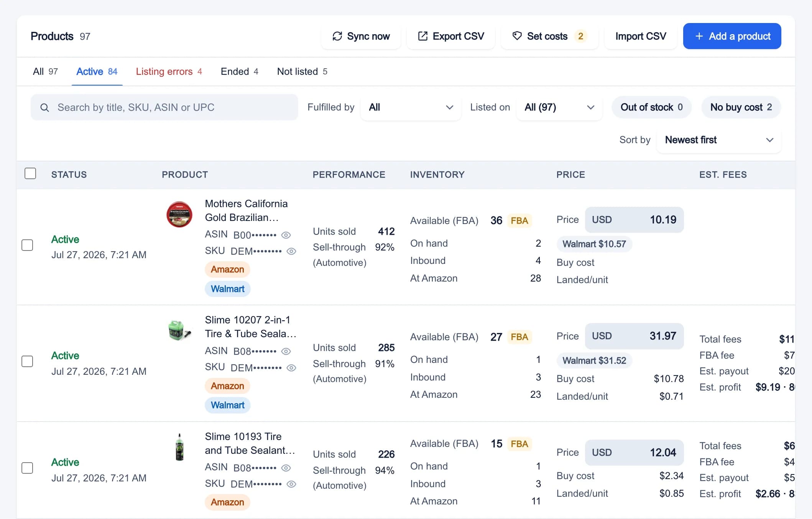Open the Sort by Newest first dropdown
The height and width of the screenshot is (519, 812).
click(x=719, y=140)
